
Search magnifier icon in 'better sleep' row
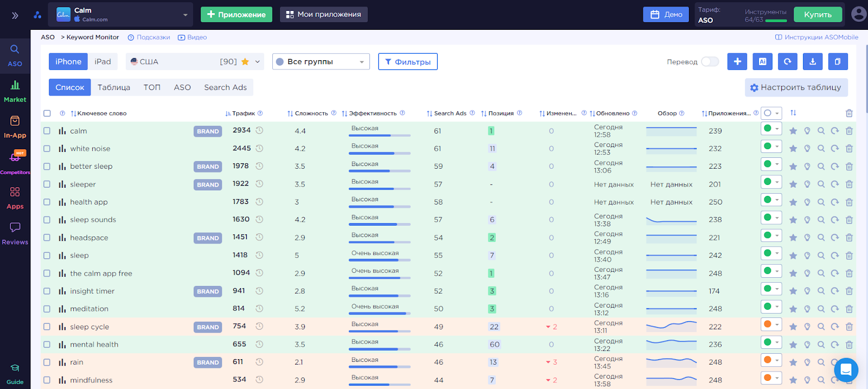pyautogui.click(x=821, y=167)
